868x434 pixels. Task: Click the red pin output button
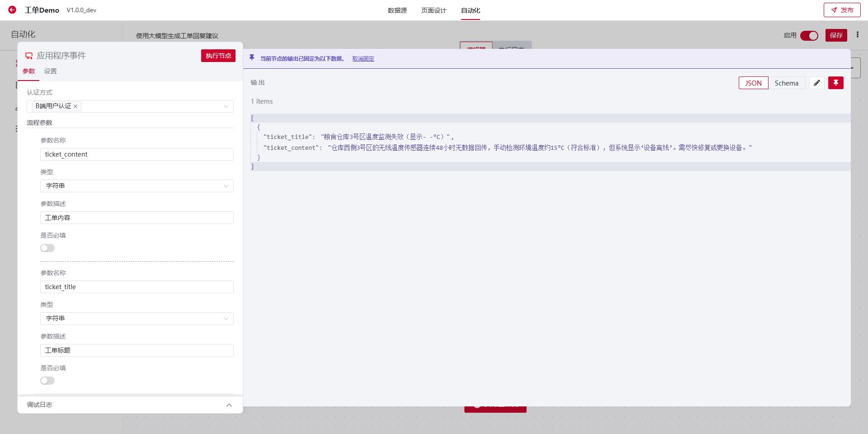tap(835, 83)
